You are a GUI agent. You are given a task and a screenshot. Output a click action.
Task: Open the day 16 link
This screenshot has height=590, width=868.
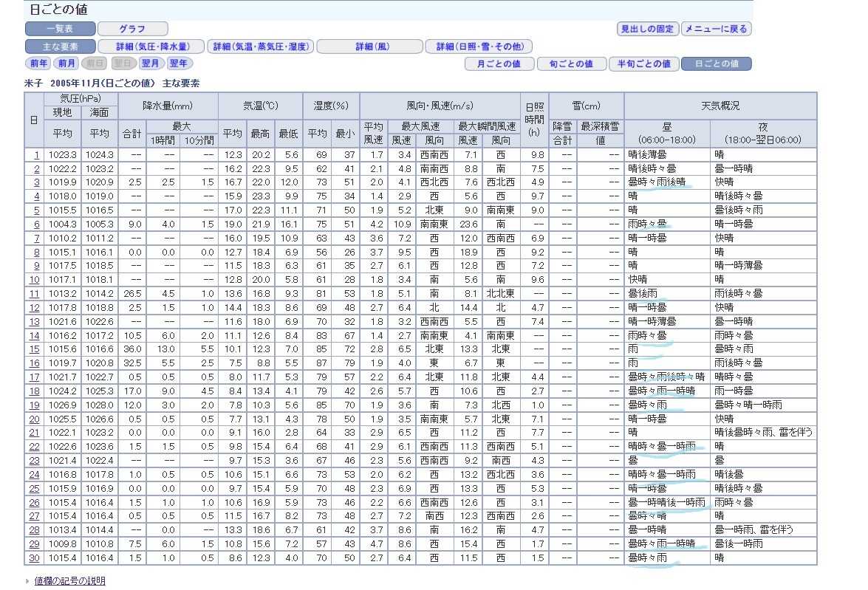click(34, 363)
